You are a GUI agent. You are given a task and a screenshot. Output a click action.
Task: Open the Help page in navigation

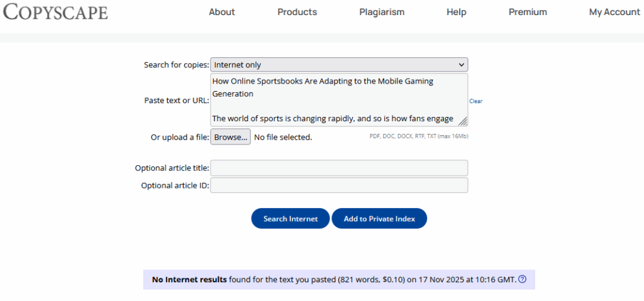coord(456,12)
